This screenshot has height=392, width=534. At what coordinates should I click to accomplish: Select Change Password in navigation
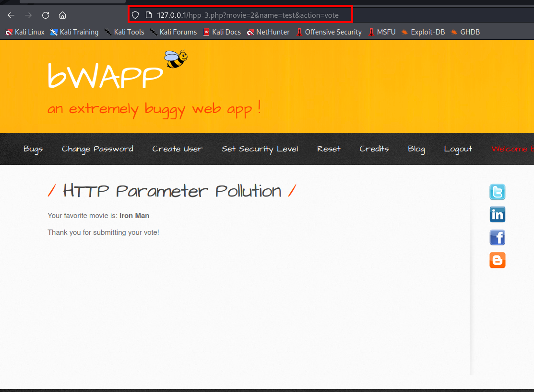click(97, 149)
